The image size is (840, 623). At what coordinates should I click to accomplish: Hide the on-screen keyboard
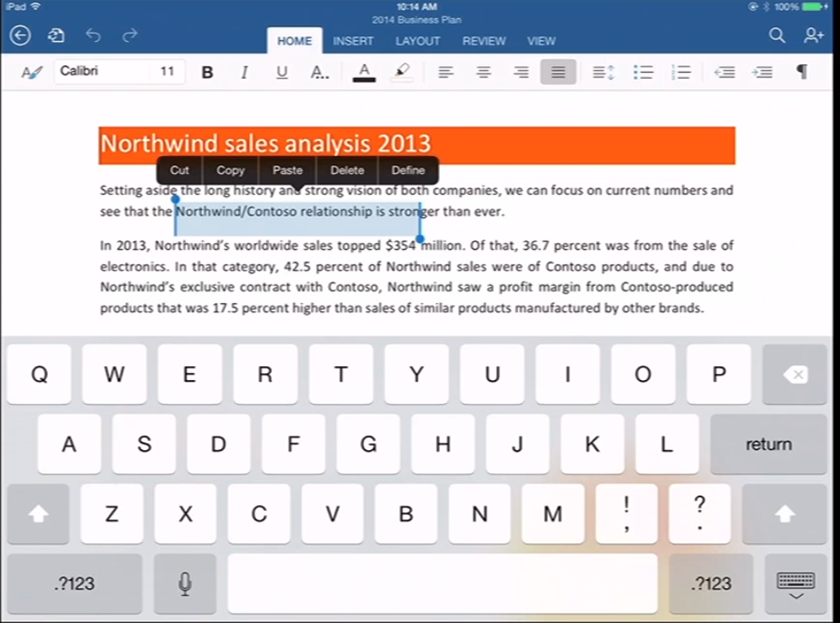click(795, 584)
